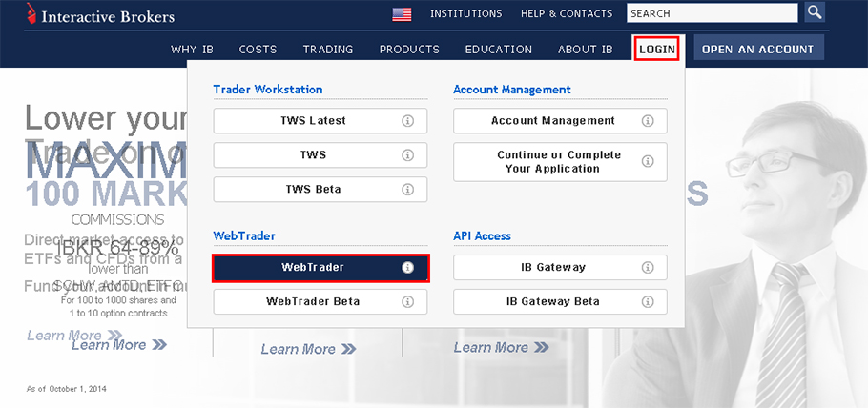This screenshot has width=868, height=408.
Task: Click the COMMISSIONS label
Action: (x=118, y=220)
